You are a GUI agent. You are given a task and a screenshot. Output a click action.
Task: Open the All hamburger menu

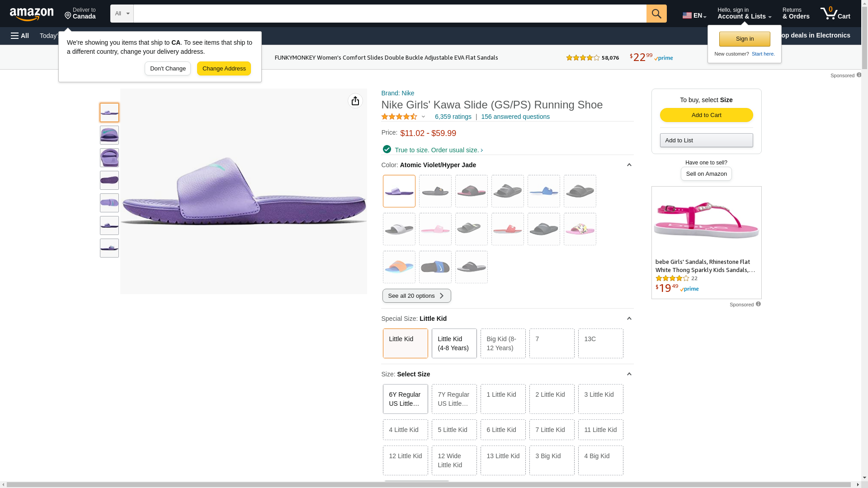(x=20, y=36)
